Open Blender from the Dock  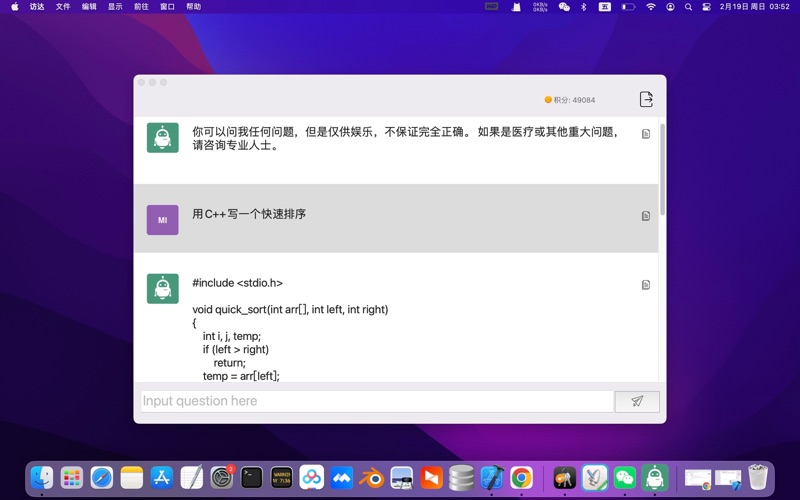(x=372, y=478)
